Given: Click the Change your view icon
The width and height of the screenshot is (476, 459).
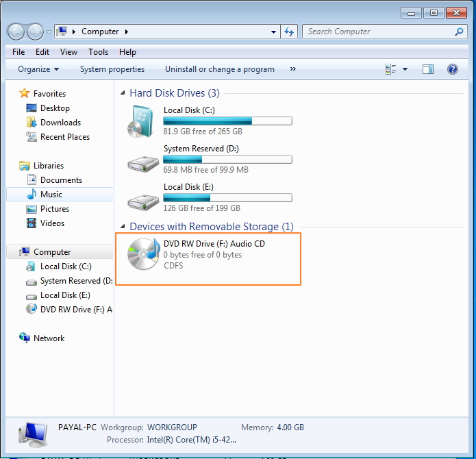Looking at the screenshot, I should coord(391,69).
